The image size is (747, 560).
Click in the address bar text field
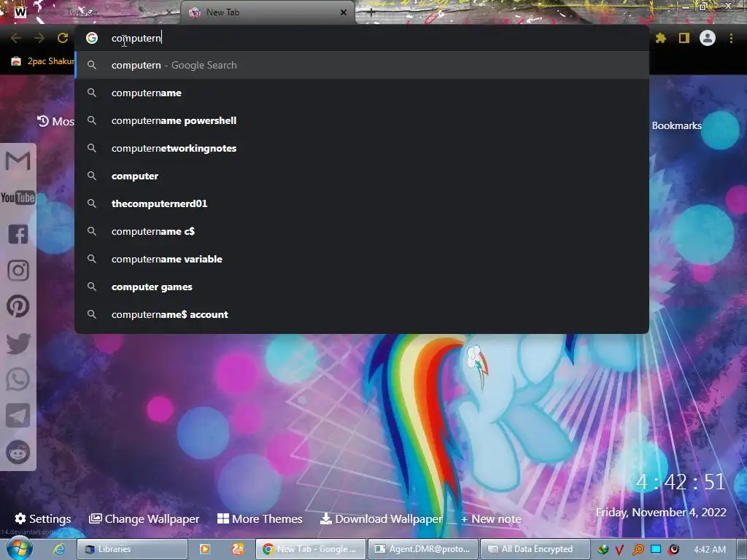point(362,38)
